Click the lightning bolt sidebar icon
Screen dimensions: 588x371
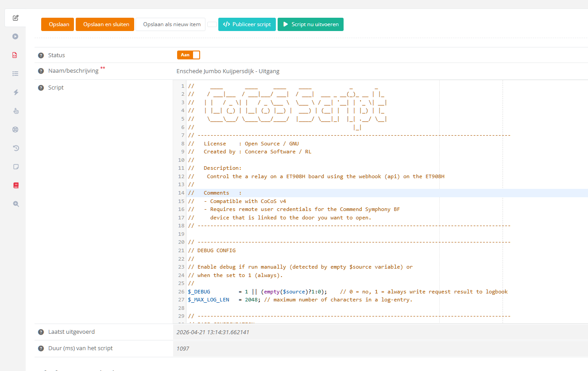click(x=15, y=92)
